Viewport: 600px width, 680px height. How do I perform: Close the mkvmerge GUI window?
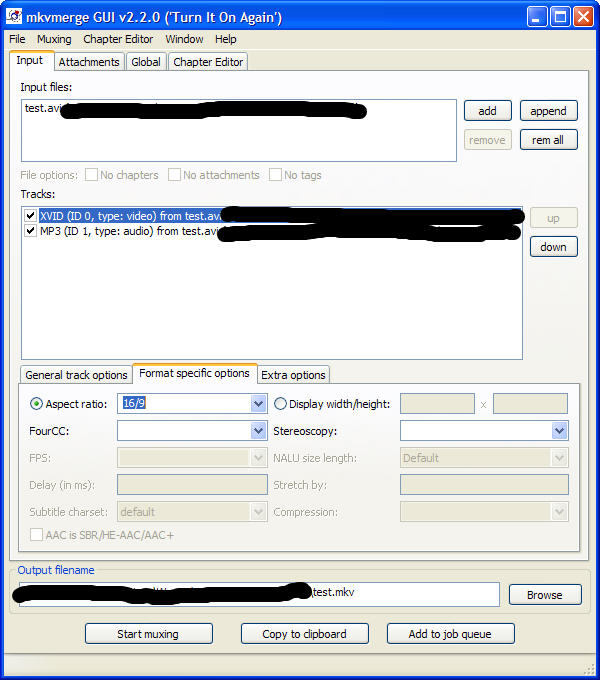click(x=584, y=17)
